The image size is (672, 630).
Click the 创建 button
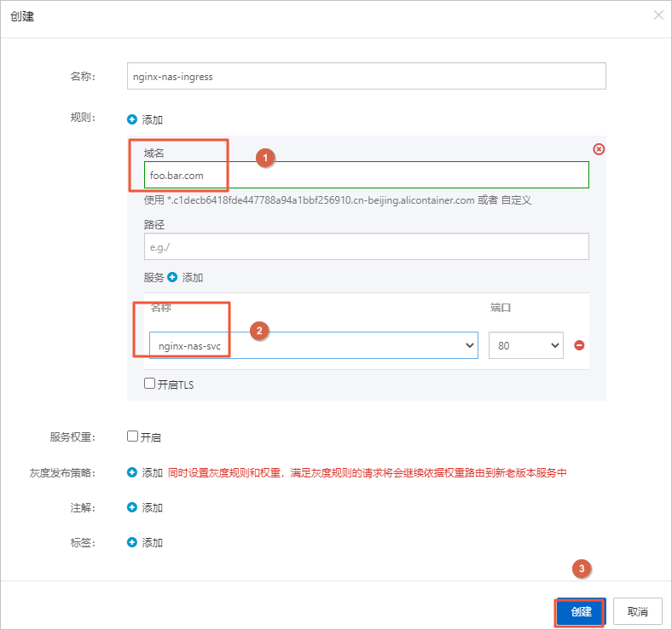pyautogui.click(x=580, y=611)
